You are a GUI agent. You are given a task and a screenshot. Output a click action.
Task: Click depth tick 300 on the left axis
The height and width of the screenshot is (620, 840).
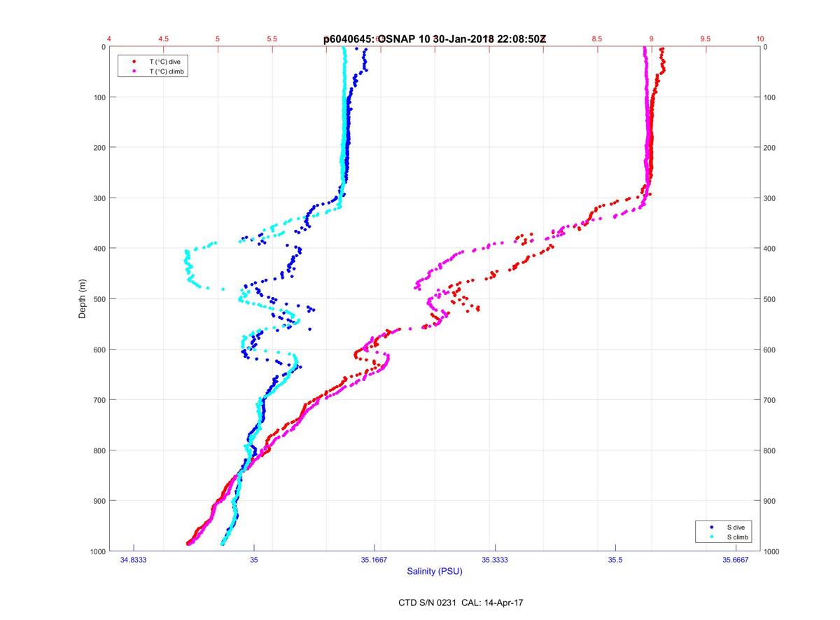click(x=99, y=198)
